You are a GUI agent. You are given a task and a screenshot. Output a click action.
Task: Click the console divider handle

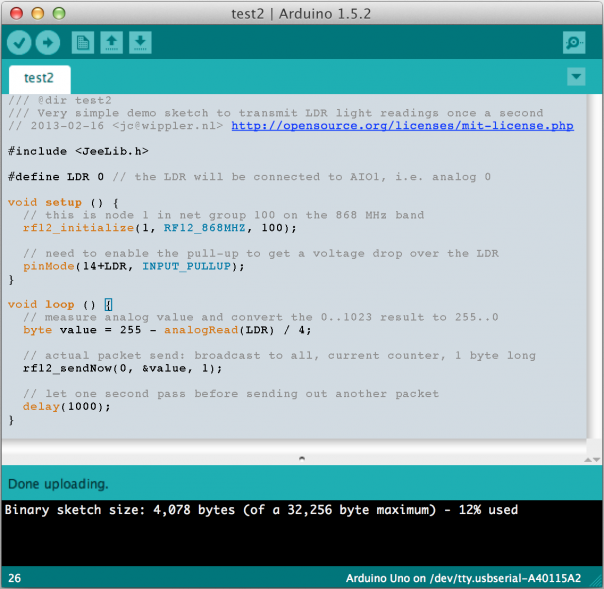click(302, 458)
